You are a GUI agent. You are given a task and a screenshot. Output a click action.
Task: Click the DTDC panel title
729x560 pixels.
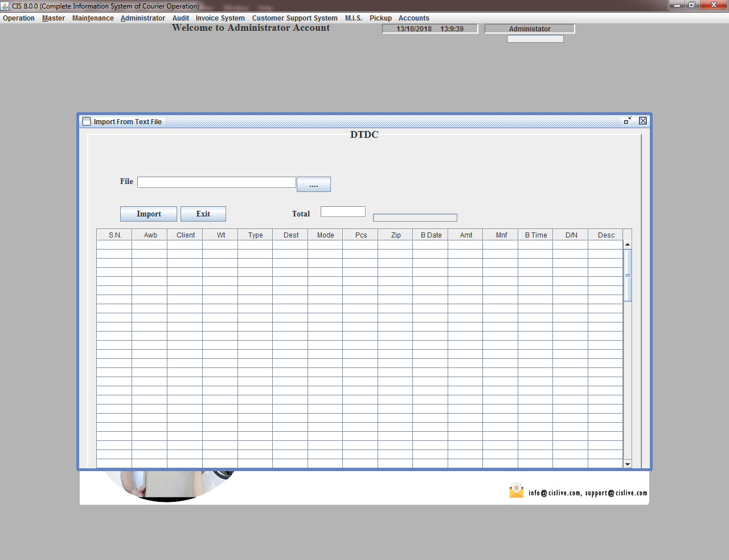tap(364, 134)
